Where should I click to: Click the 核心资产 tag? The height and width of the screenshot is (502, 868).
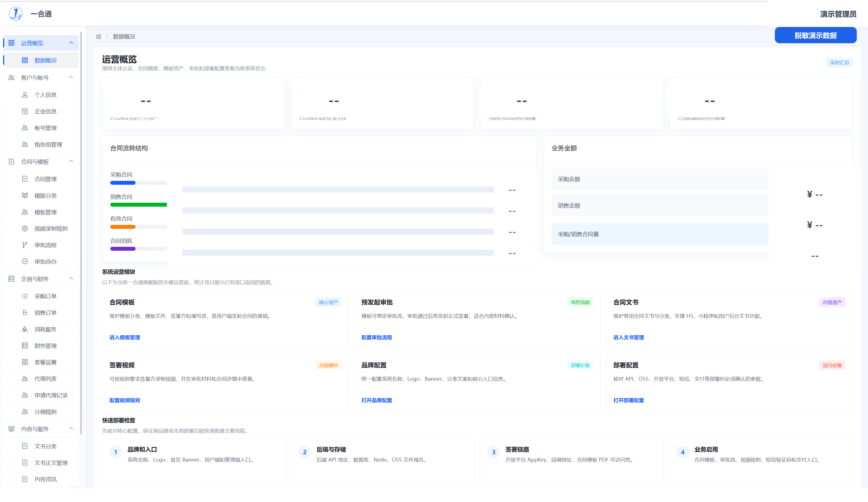[328, 302]
